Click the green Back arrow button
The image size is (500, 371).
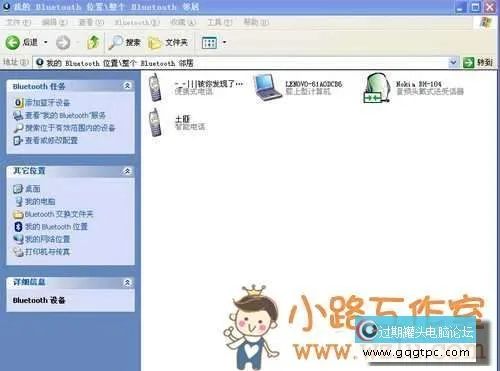pos(13,43)
